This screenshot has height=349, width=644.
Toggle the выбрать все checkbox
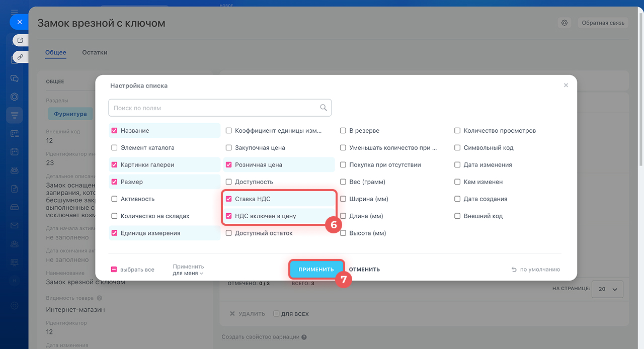tap(114, 270)
